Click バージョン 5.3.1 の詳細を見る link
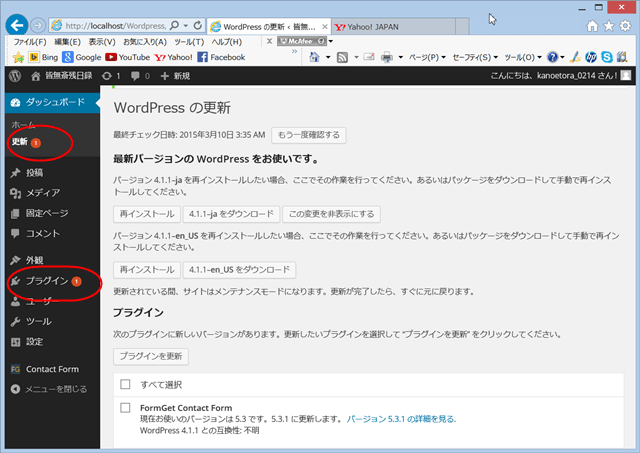The width and height of the screenshot is (640, 453). tap(401, 420)
